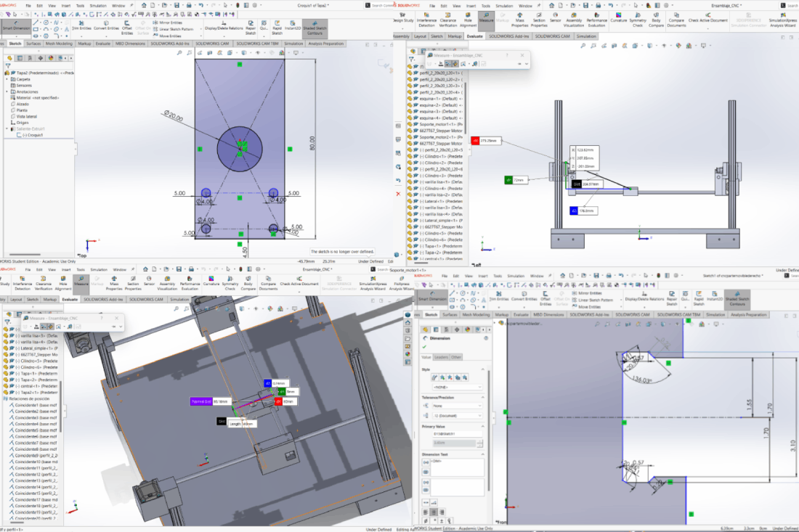Run Performance Evaluation in the side-view assembly window

click(596, 21)
